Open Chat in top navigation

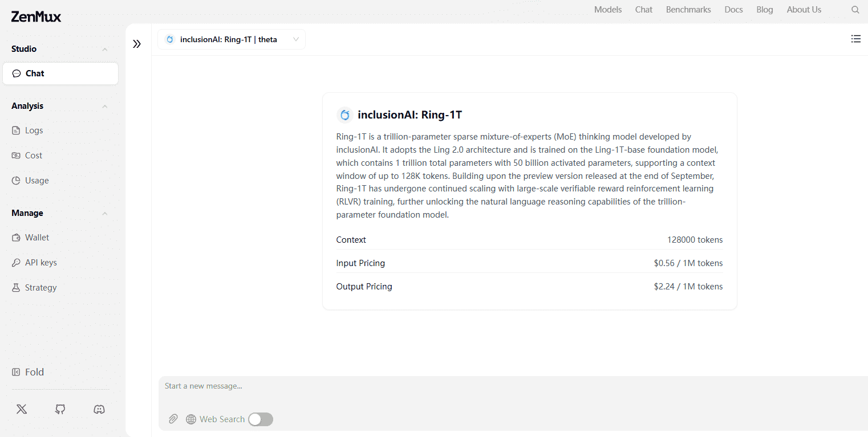click(644, 10)
